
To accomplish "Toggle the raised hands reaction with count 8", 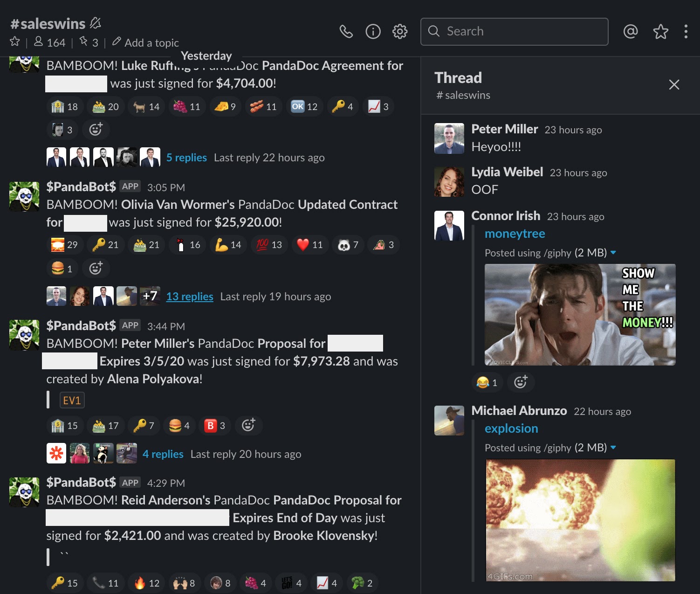I will [x=184, y=583].
